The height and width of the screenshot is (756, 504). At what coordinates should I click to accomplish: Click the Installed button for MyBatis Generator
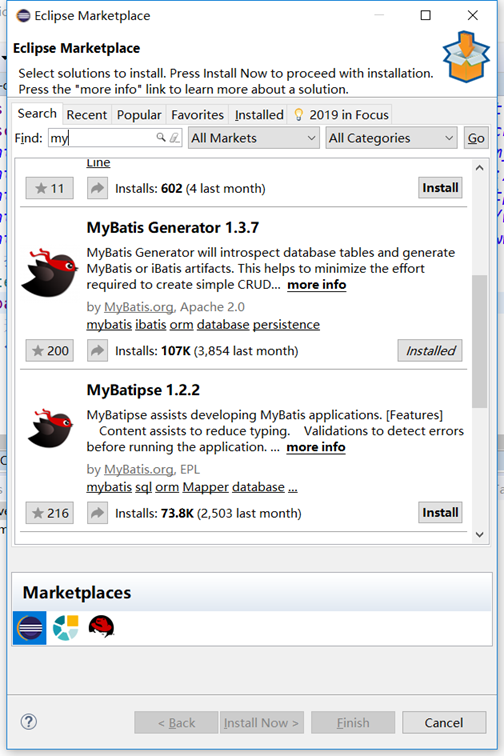coord(430,351)
